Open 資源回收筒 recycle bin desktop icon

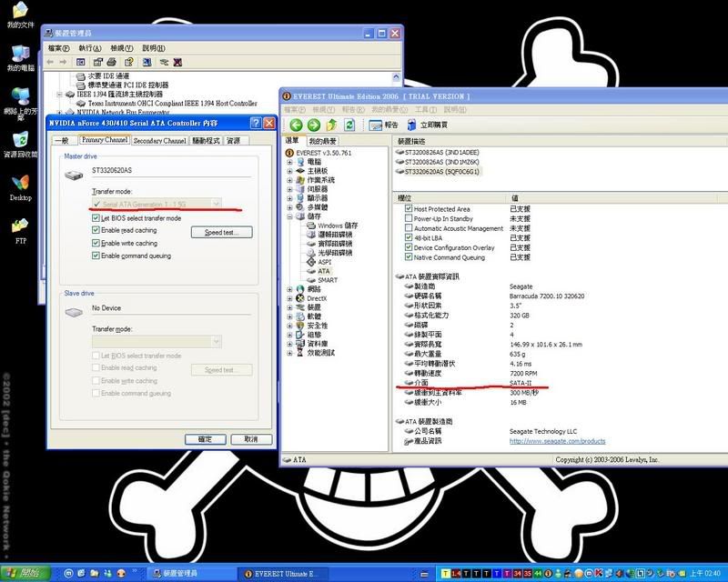tap(20, 145)
